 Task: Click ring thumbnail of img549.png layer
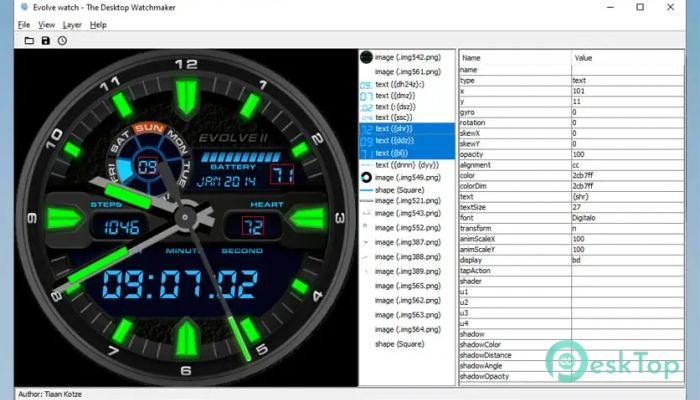(x=366, y=177)
